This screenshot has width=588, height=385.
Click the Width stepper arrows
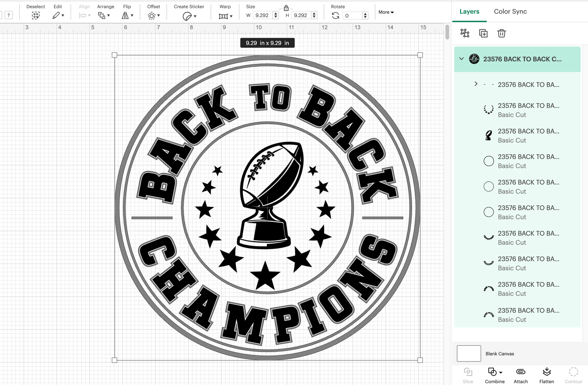pyautogui.click(x=276, y=15)
